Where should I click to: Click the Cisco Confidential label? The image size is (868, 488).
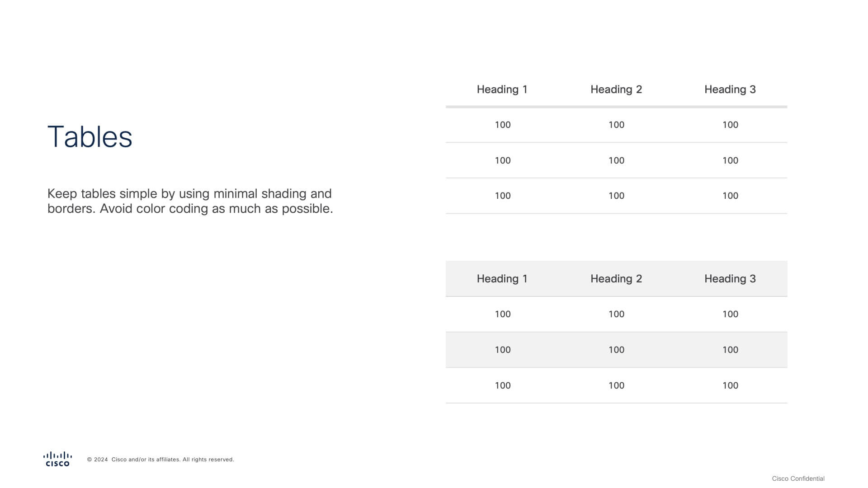tap(798, 479)
